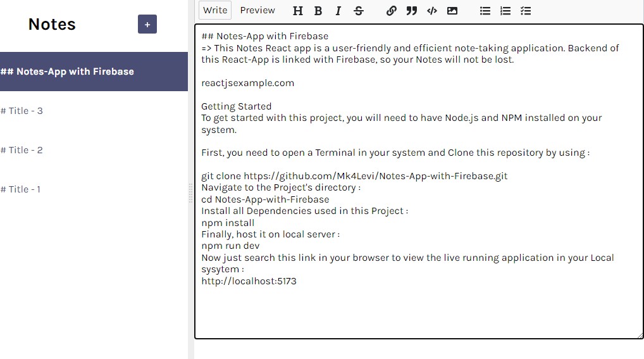Insert code with the code icon
Viewport: 644px width, 359px height.
[432, 11]
